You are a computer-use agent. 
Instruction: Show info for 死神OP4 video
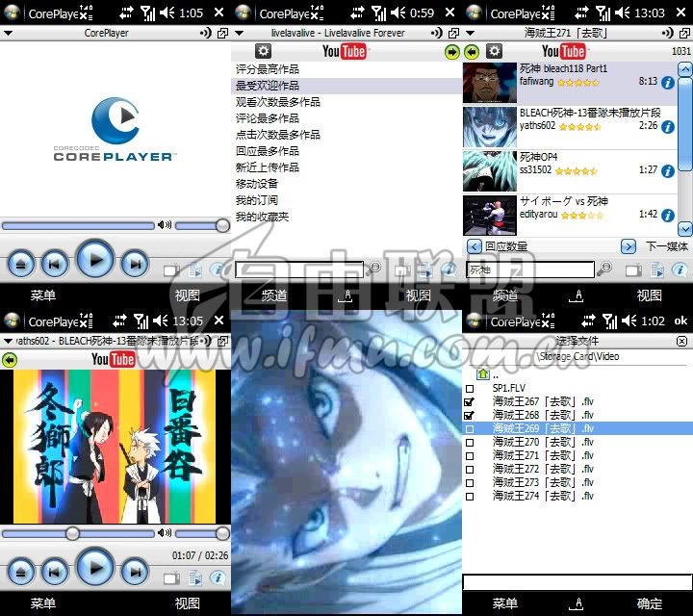coord(668,171)
